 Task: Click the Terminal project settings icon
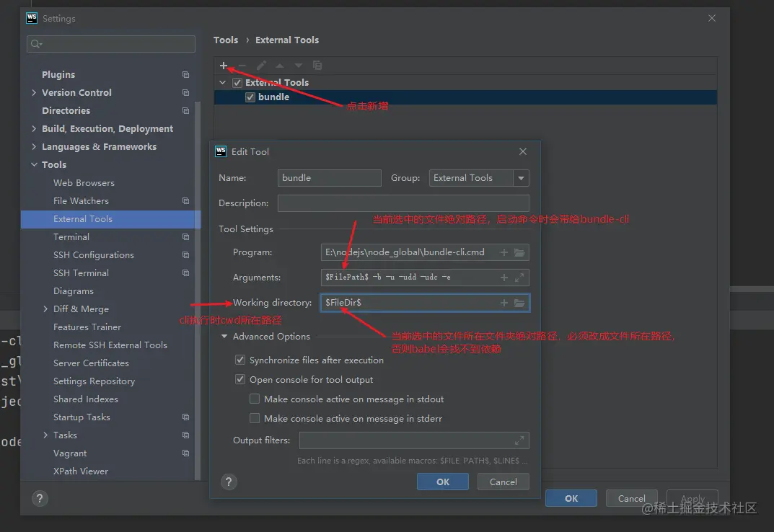[x=185, y=237]
